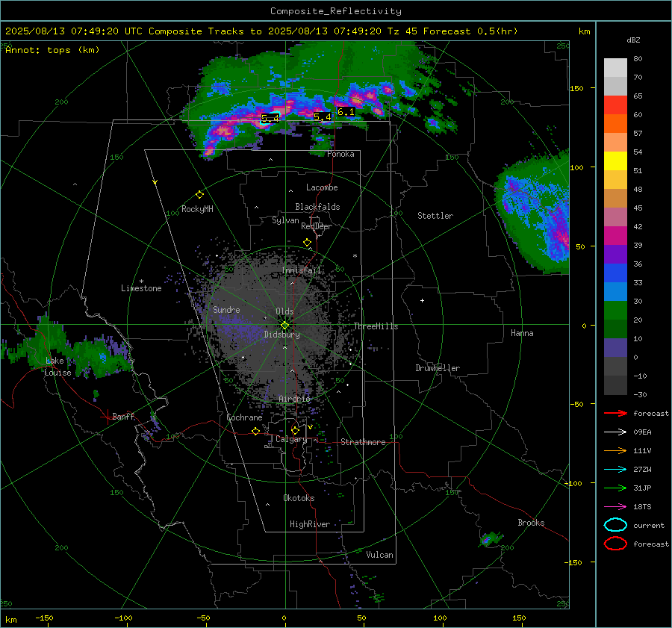The image size is (672, 628).
Task: Click the Annot: tops (km) label
Action: 52,50
